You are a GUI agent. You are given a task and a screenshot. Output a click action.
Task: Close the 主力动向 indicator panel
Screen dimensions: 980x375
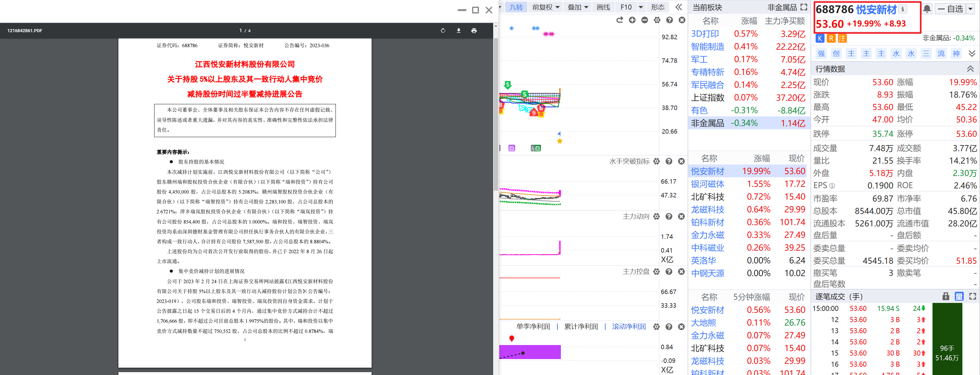[681, 217]
